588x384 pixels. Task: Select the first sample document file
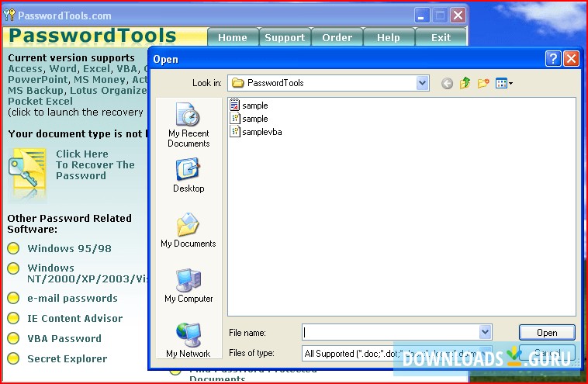pos(249,106)
